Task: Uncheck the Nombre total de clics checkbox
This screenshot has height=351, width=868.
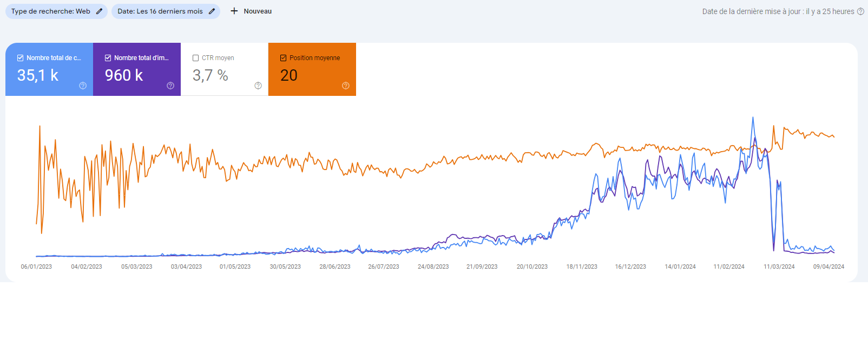Action: [21, 58]
